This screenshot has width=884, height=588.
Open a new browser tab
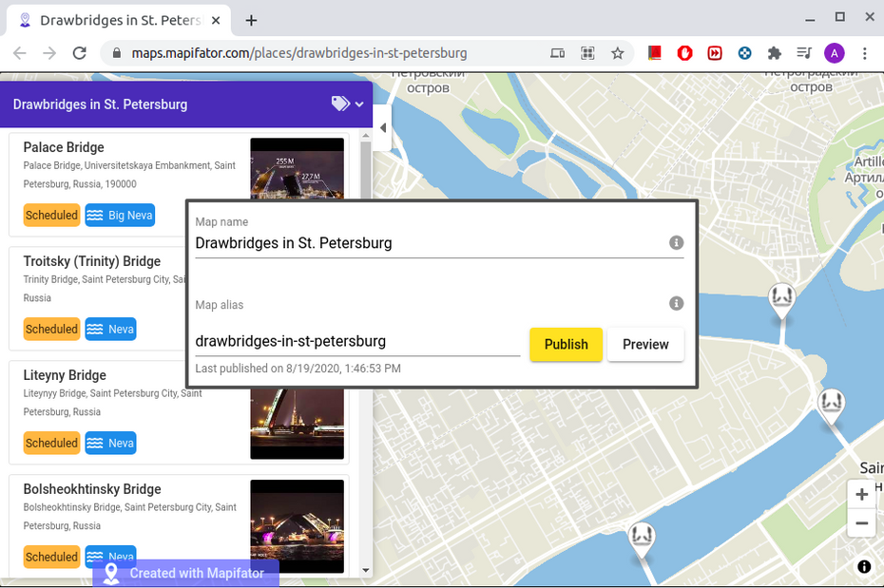click(251, 20)
